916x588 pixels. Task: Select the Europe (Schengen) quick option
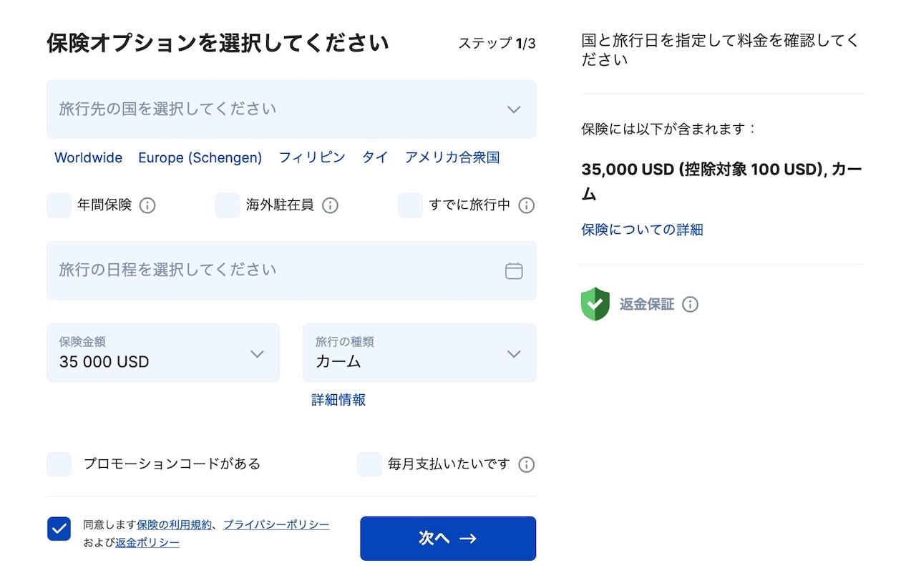pos(200,157)
